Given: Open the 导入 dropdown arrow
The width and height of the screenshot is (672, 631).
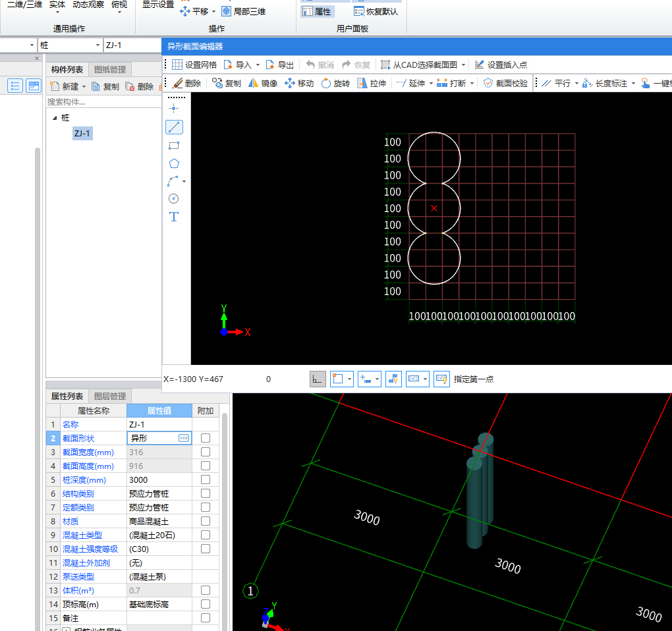Looking at the screenshot, I should pos(258,65).
